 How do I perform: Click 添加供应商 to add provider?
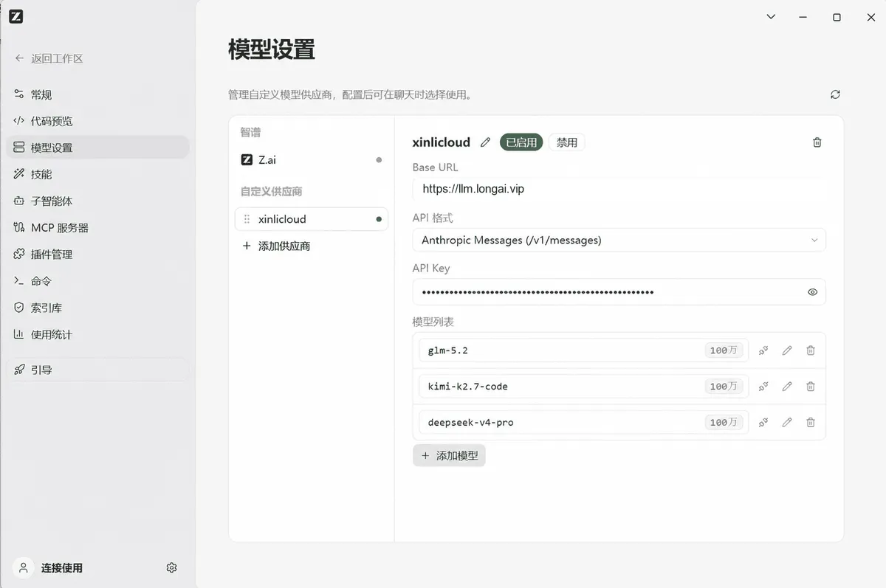pos(276,246)
